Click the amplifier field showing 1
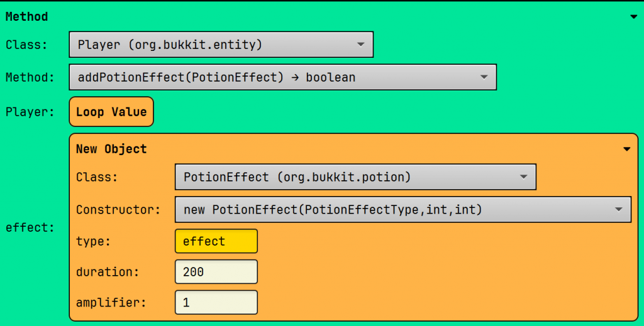 (216, 303)
